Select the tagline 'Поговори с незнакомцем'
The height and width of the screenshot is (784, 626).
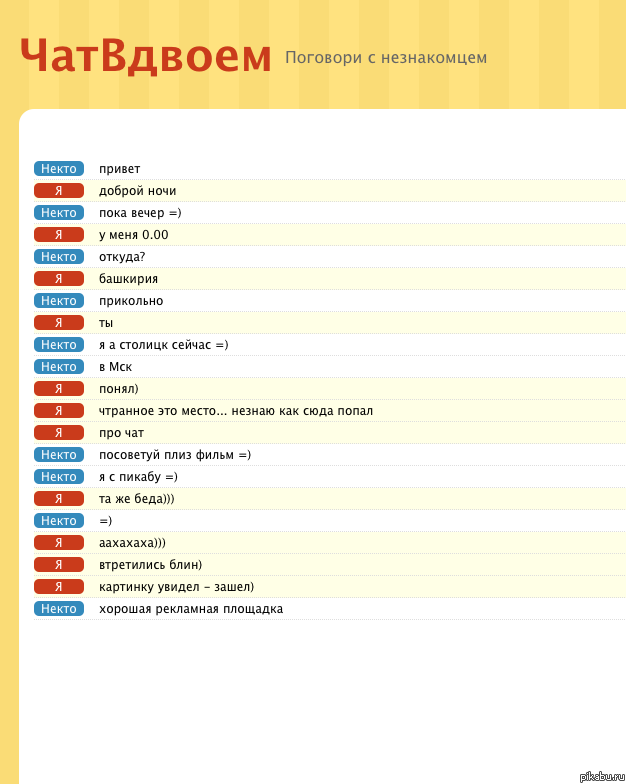point(386,58)
